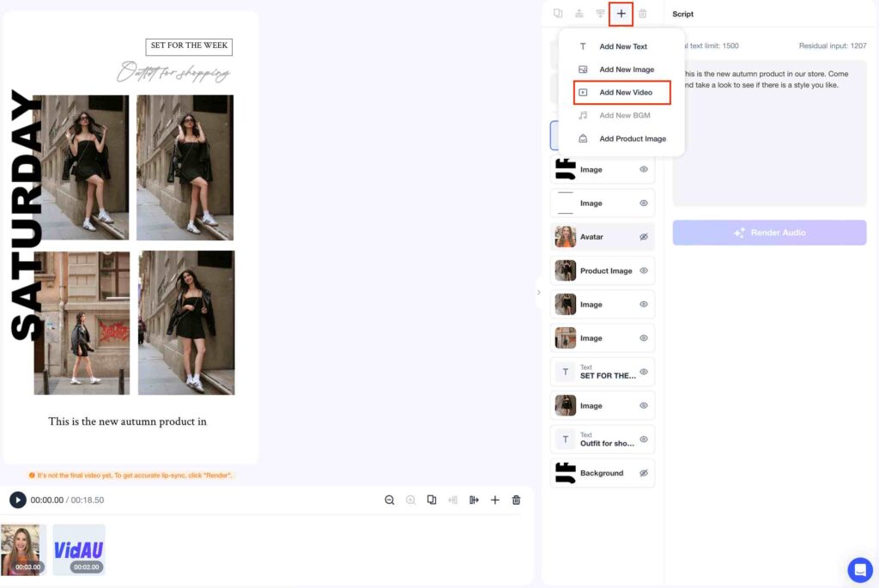Click the send-backward layer order icon
Image resolution: width=879 pixels, height=588 pixels.
pyautogui.click(x=600, y=14)
